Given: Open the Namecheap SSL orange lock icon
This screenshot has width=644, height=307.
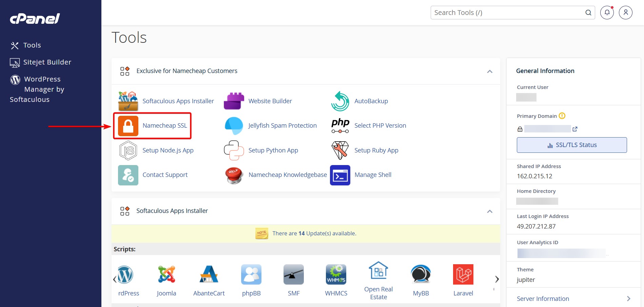Looking at the screenshot, I should [x=128, y=126].
